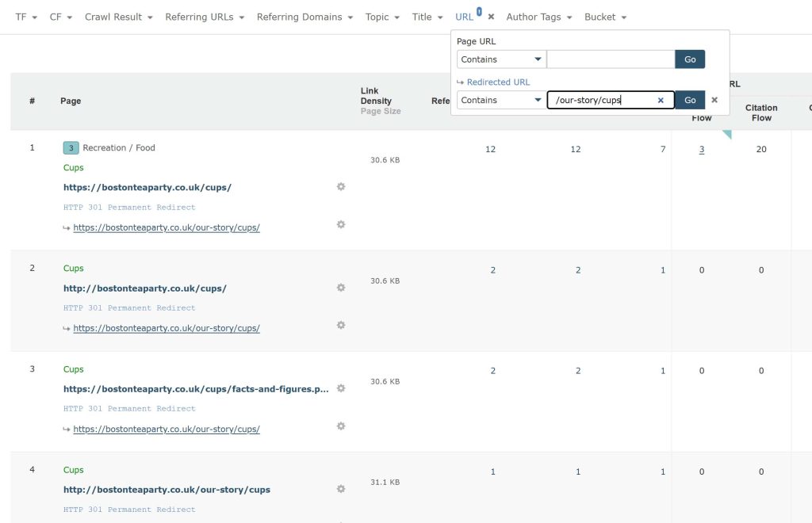
Task: Open https://bostonteaparty.co.uk/cups/ page link
Action: pyautogui.click(x=147, y=187)
